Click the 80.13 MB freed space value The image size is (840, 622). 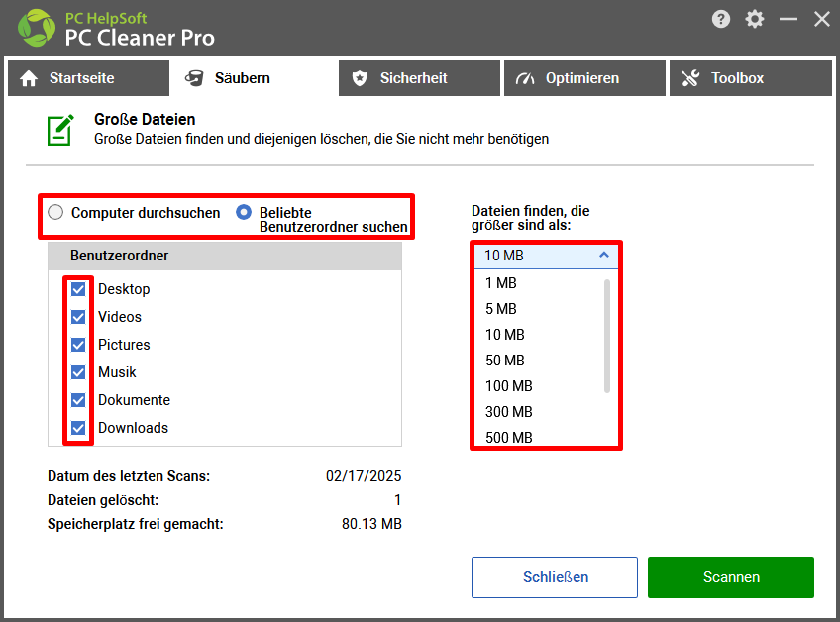(x=371, y=524)
